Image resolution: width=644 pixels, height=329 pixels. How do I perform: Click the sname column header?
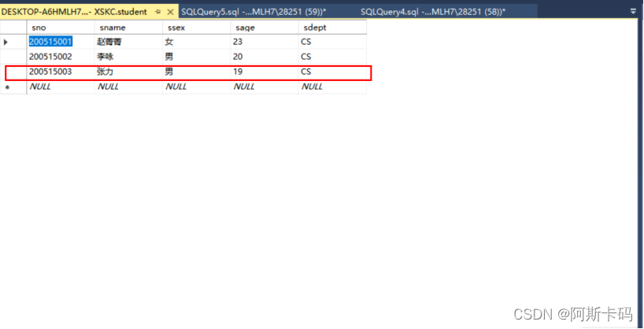click(x=128, y=28)
